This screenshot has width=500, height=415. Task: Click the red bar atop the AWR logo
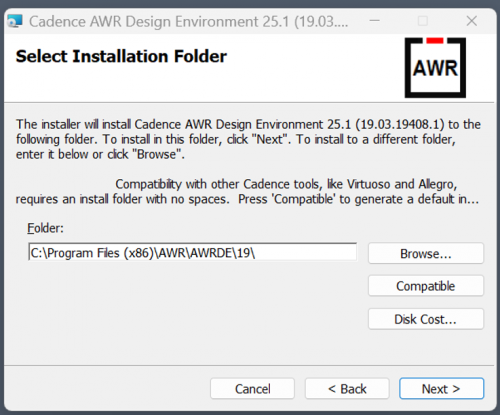[435, 41]
